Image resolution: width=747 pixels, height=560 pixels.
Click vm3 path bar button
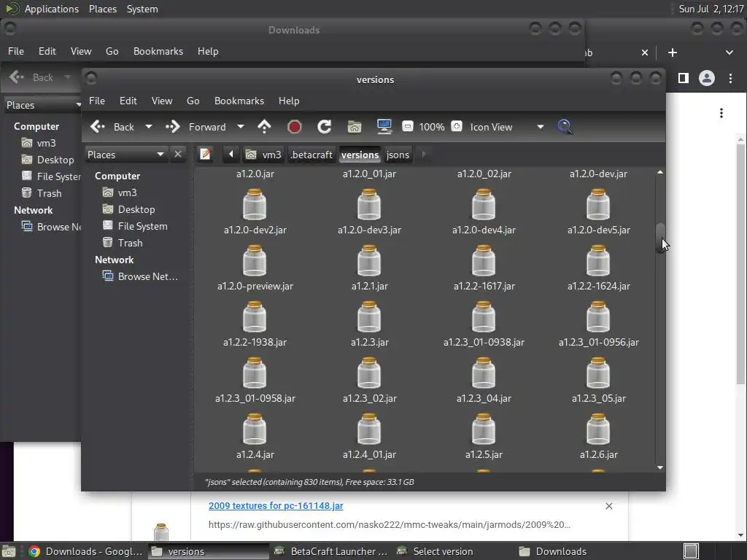(x=264, y=155)
